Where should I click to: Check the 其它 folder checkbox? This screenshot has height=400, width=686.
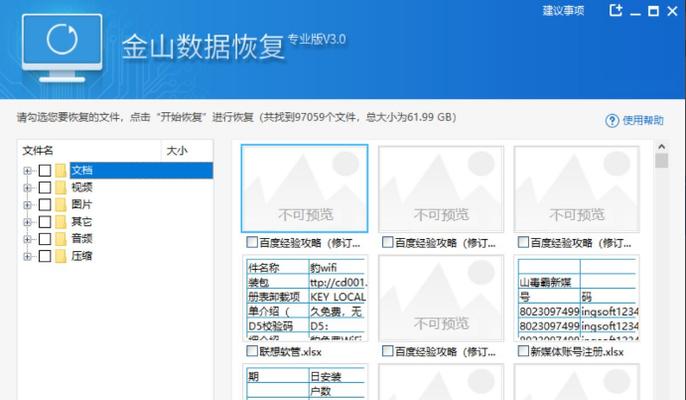(45, 222)
